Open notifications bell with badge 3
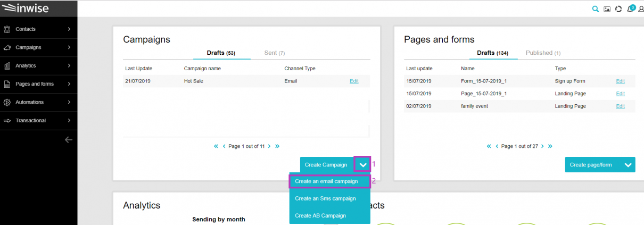This screenshot has height=225, width=644. [x=631, y=9]
